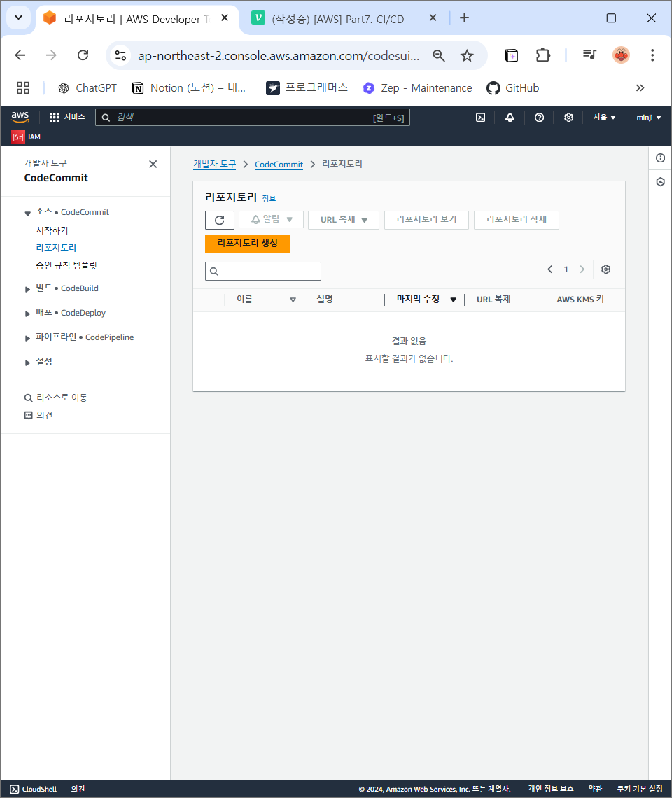Click the AWS console search box

click(253, 118)
